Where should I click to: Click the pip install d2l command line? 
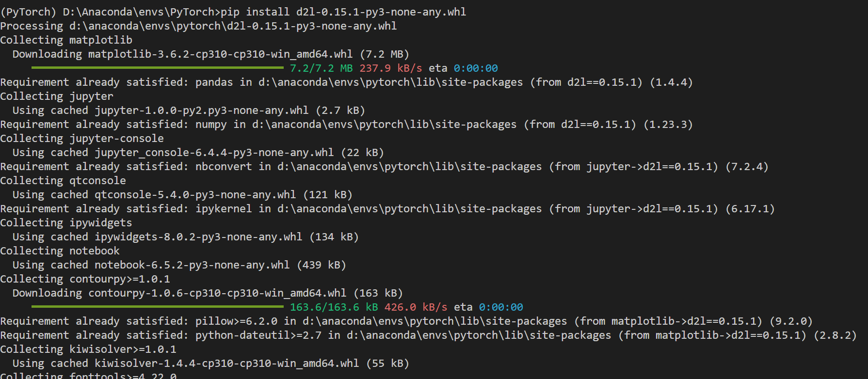(x=233, y=12)
